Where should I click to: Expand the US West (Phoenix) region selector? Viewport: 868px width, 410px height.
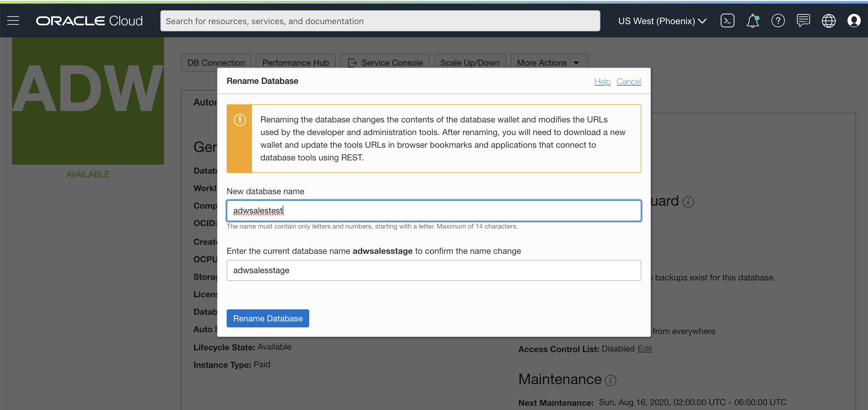point(662,21)
